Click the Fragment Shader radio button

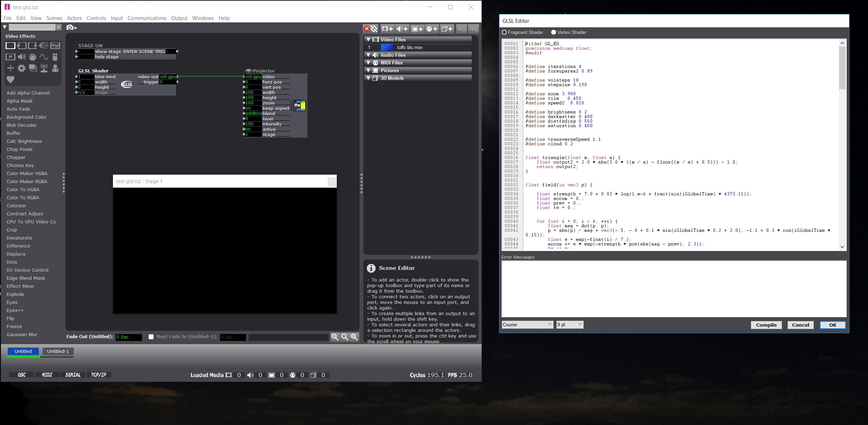point(505,32)
